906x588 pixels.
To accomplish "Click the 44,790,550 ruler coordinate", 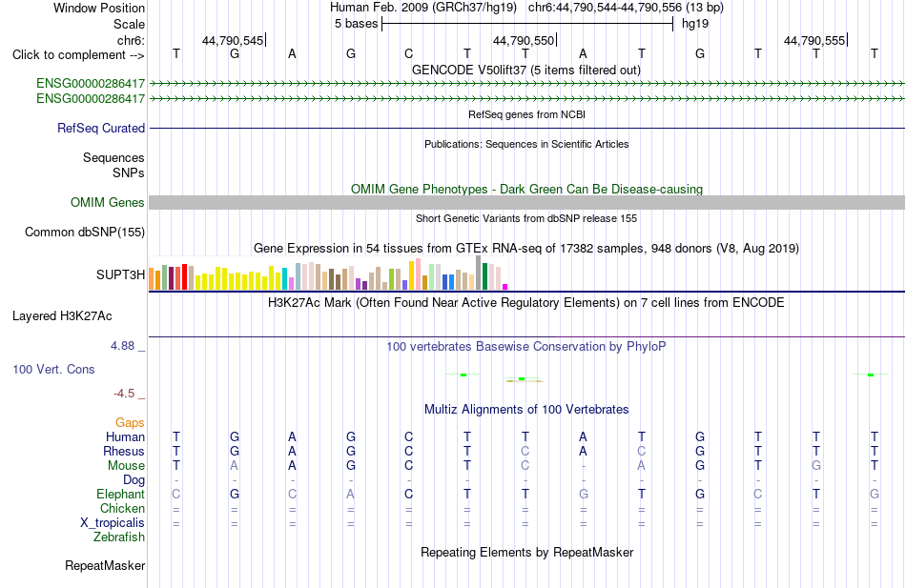I will coord(523,40).
